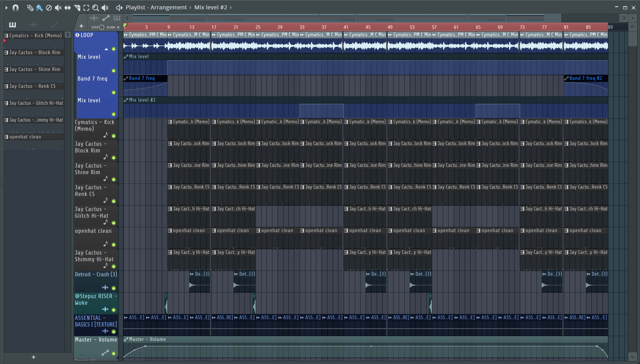The width and height of the screenshot is (640, 364).
Task: Select the Zoom magnifier tool
Action: tap(95, 8)
